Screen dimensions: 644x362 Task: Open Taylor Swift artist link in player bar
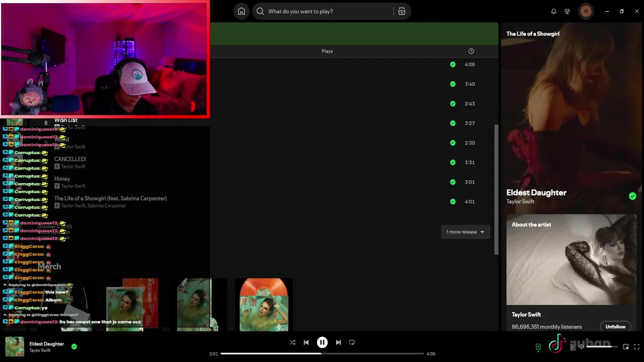40,350
